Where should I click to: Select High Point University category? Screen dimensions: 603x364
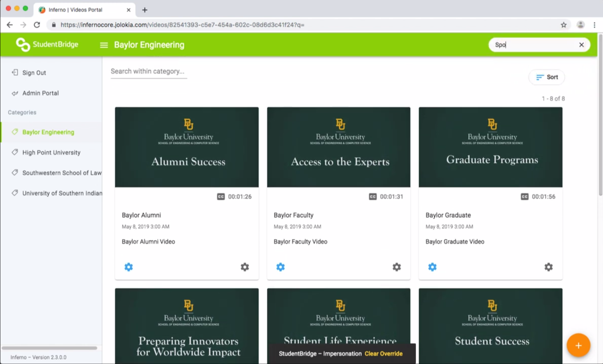(52, 152)
